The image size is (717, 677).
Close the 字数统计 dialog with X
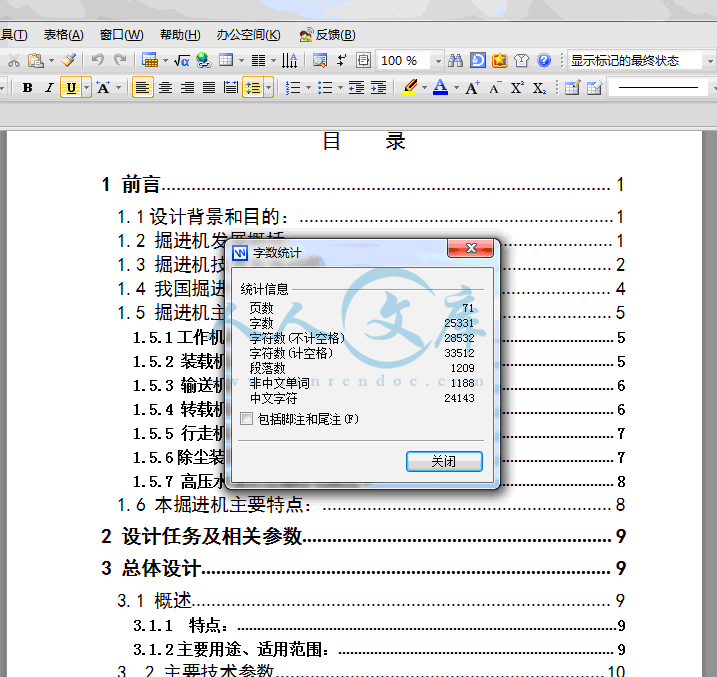(x=471, y=248)
